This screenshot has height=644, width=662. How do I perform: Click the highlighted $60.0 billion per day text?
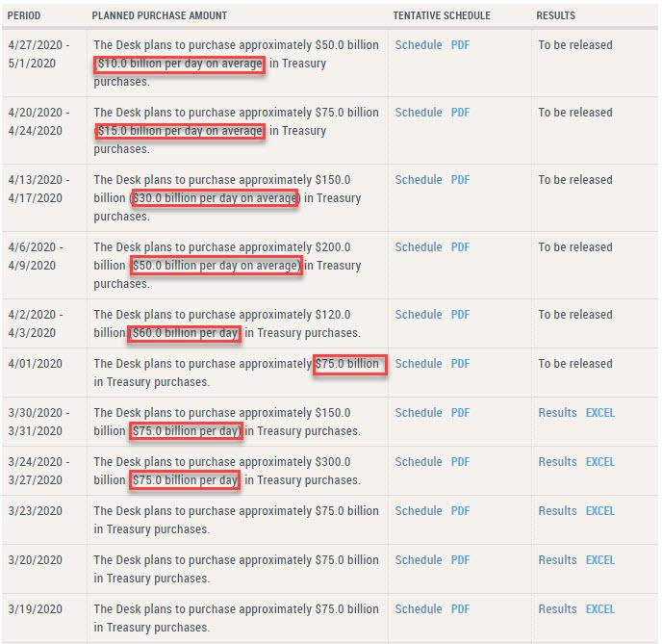pyautogui.click(x=184, y=334)
